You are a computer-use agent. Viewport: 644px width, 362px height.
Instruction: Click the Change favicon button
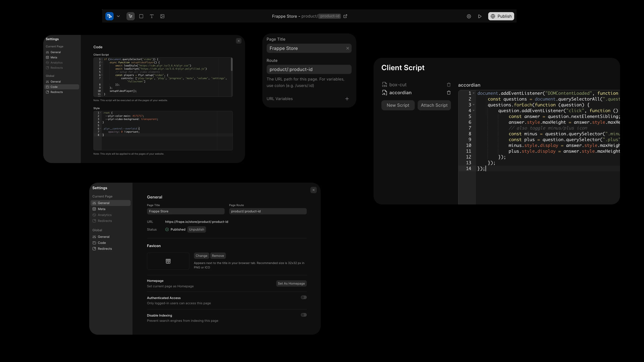pos(201,256)
